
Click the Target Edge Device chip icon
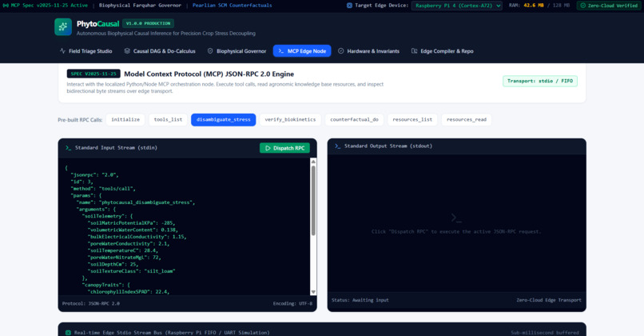349,6
